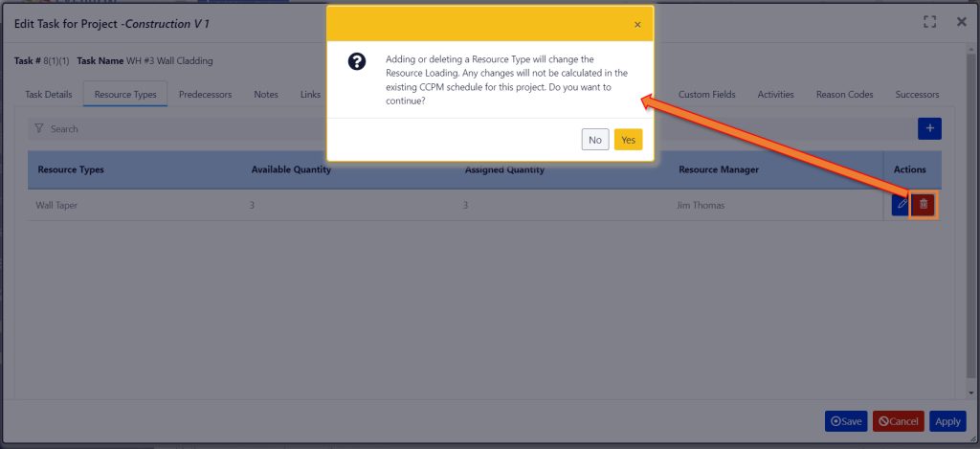This screenshot has height=449, width=980.
Task: Click No in the confirmation dialog
Action: click(x=595, y=140)
